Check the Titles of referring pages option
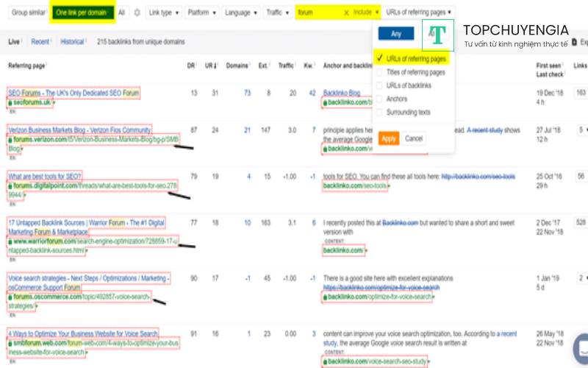Viewport: 588px width, 368px height. click(x=379, y=72)
